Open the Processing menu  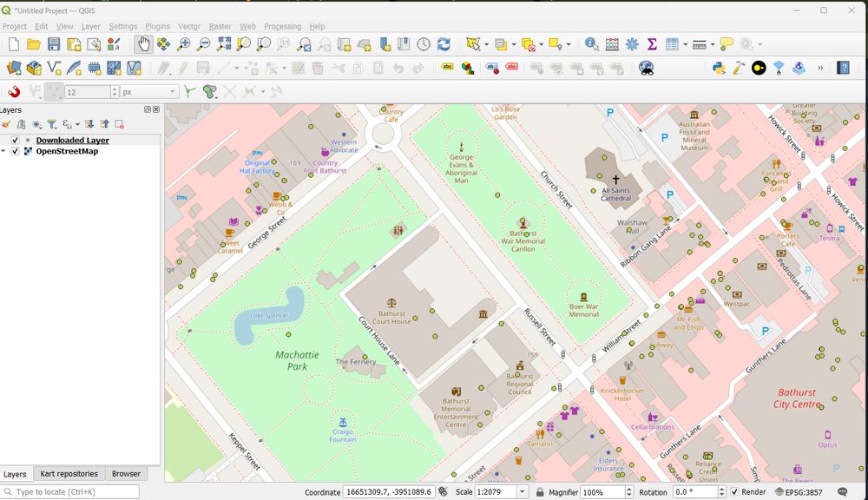coord(282,26)
